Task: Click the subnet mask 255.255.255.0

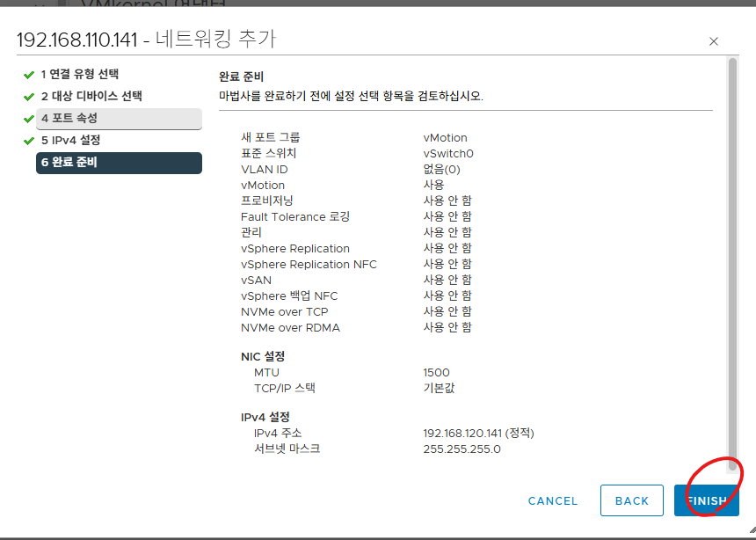Action: [x=462, y=449]
